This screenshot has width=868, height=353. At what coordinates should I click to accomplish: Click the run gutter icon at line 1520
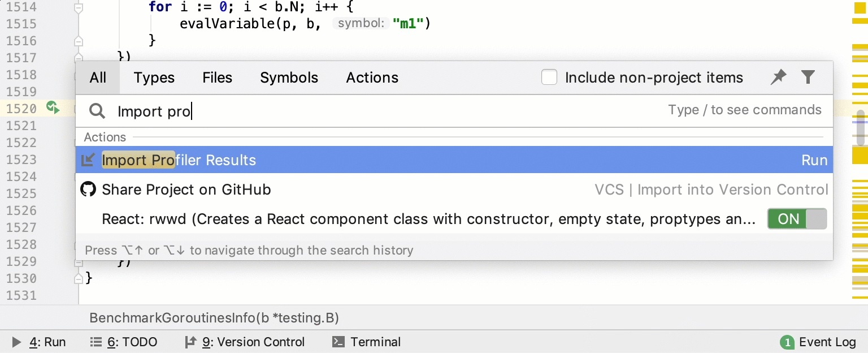click(53, 107)
